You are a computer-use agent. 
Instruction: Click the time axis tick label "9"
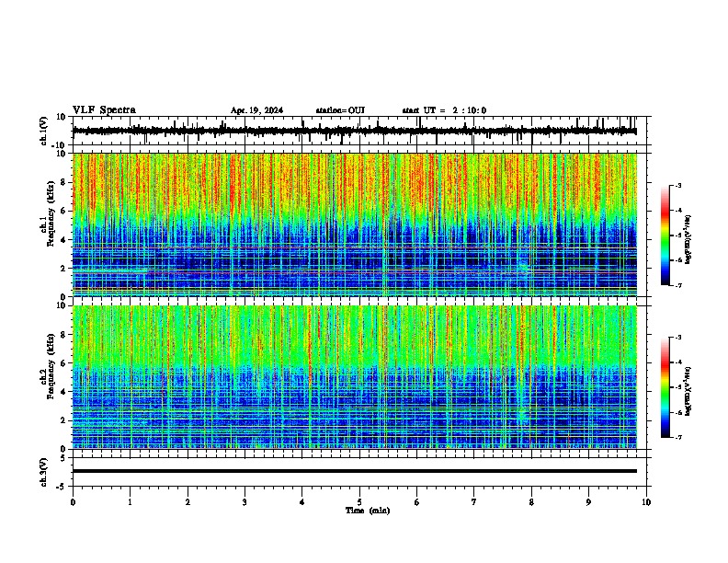(x=588, y=502)
